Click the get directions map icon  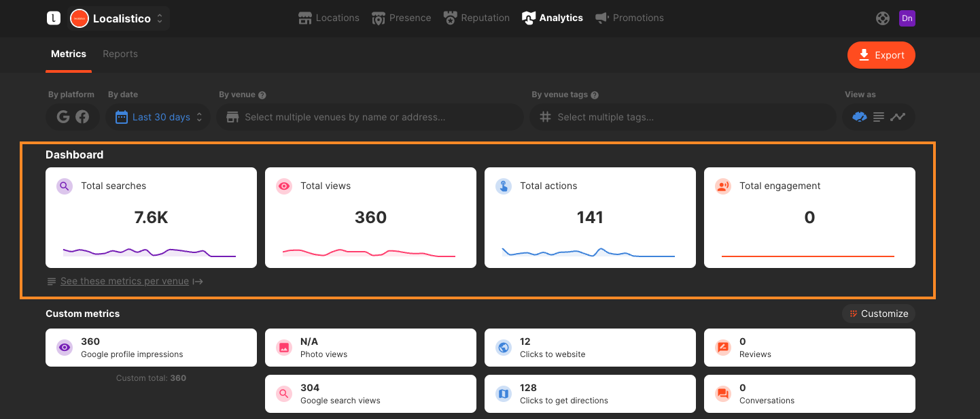[x=504, y=394]
